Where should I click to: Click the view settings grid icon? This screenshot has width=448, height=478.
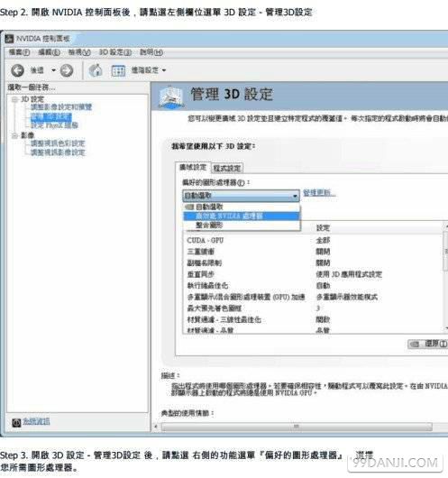click(118, 70)
